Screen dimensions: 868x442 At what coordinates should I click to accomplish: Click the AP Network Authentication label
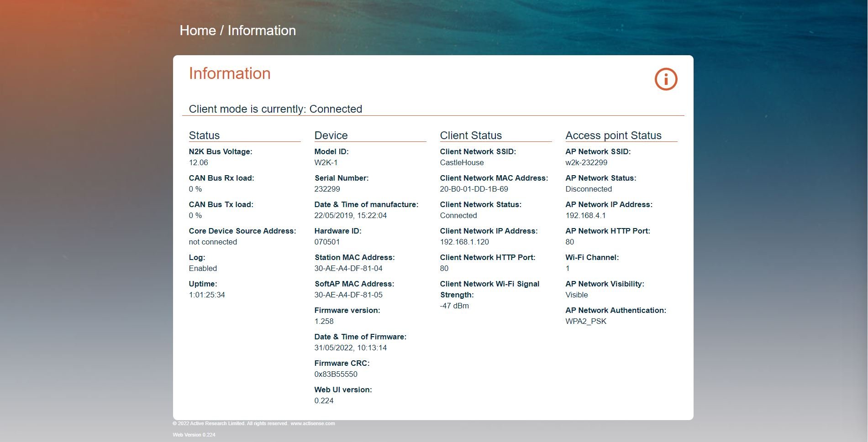616,310
